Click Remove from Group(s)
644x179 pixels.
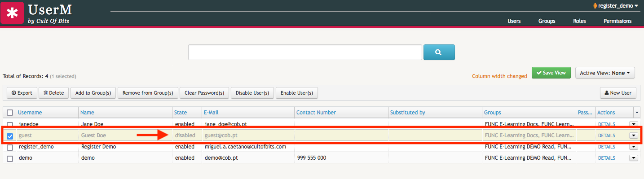click(x=148, y=93)
